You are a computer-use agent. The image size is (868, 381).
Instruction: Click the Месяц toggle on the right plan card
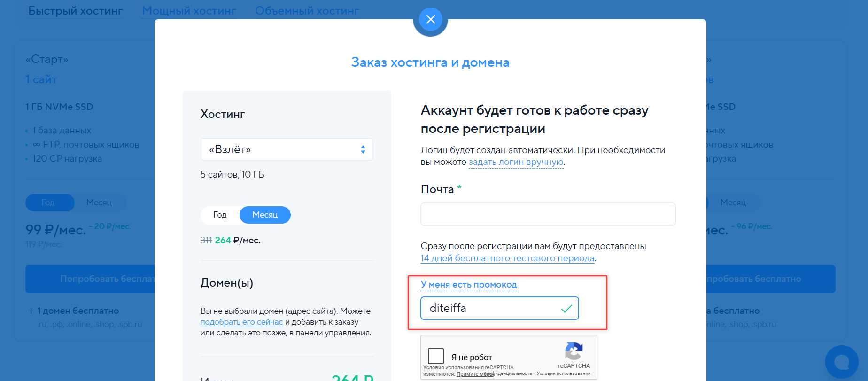pyautogui.click(x=733, y=202)
